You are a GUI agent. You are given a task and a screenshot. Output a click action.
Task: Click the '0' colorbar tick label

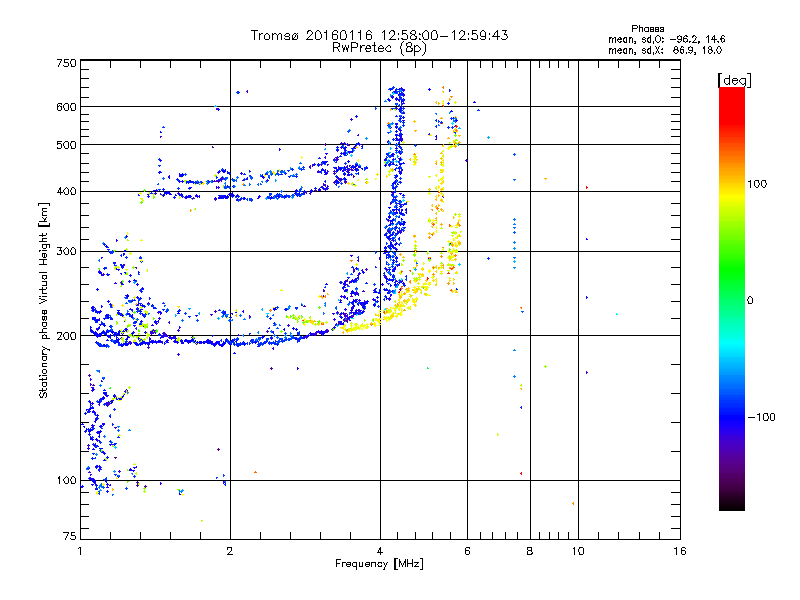coord(750,300)
